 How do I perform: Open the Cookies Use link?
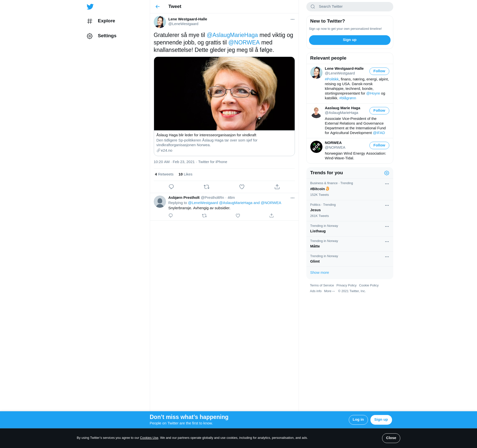click(x=149, y=438)
